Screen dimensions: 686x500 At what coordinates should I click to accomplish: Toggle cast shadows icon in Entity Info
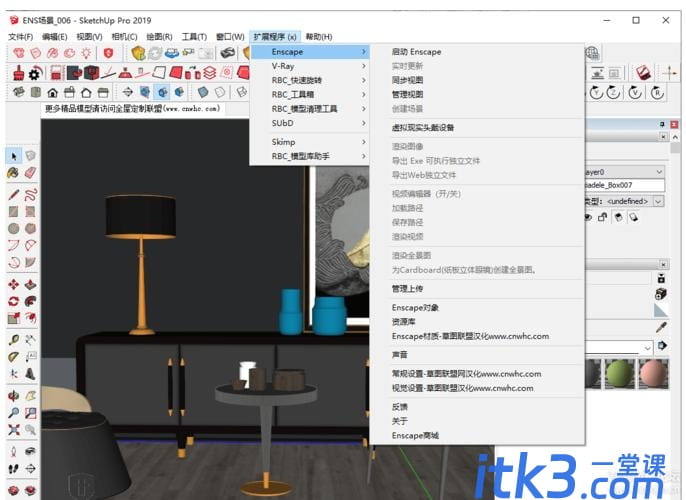[x=618, y=217]
